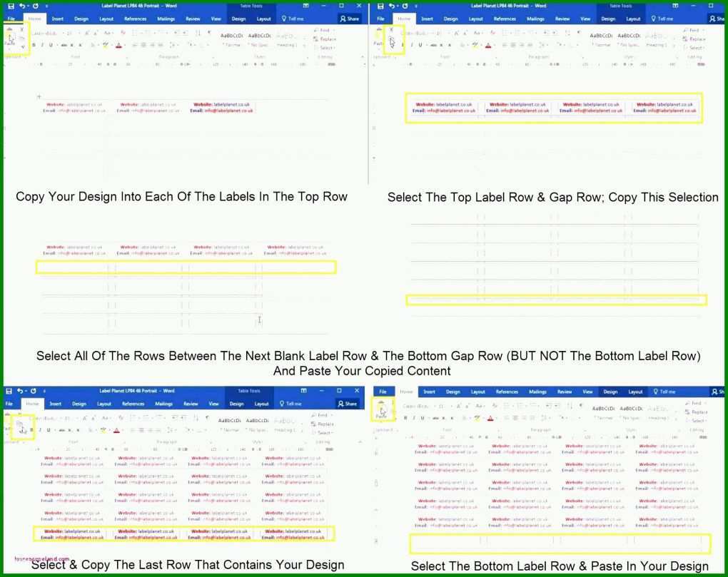Open Insert tab in bottom-left Word window

(56, 404)
